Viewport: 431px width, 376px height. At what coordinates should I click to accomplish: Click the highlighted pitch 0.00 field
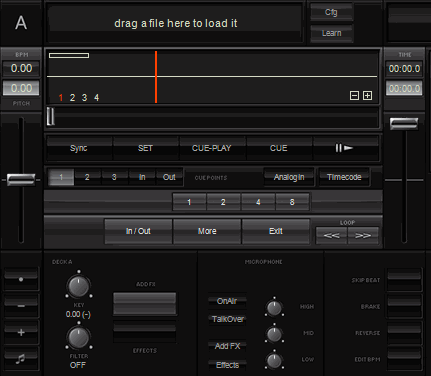tap(21, 88)
